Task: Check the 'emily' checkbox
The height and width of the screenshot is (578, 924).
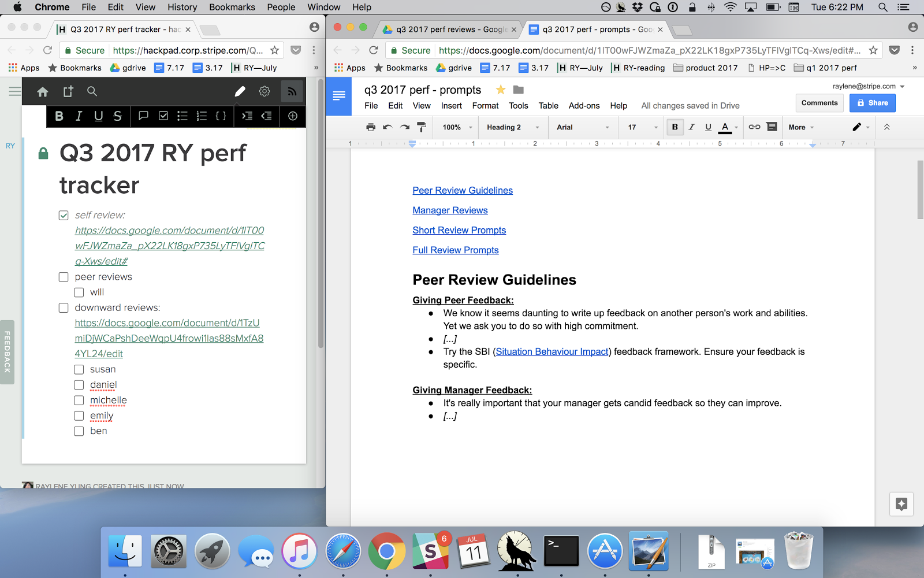Action: point(79,416)
